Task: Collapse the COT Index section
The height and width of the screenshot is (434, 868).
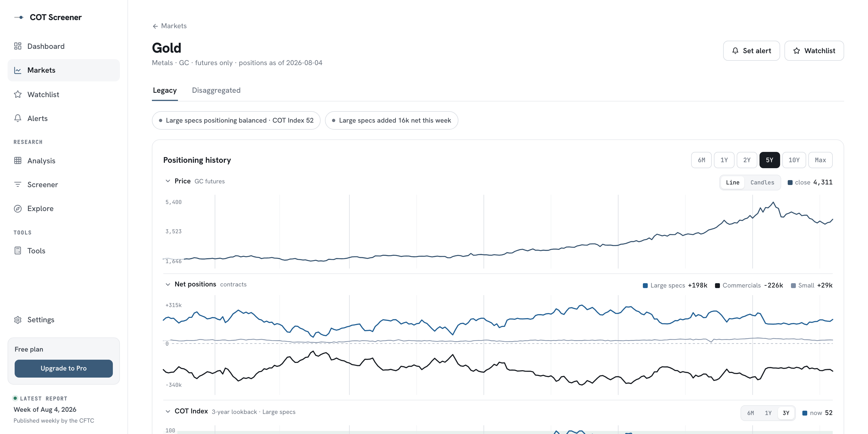Action: pos(168,411)
